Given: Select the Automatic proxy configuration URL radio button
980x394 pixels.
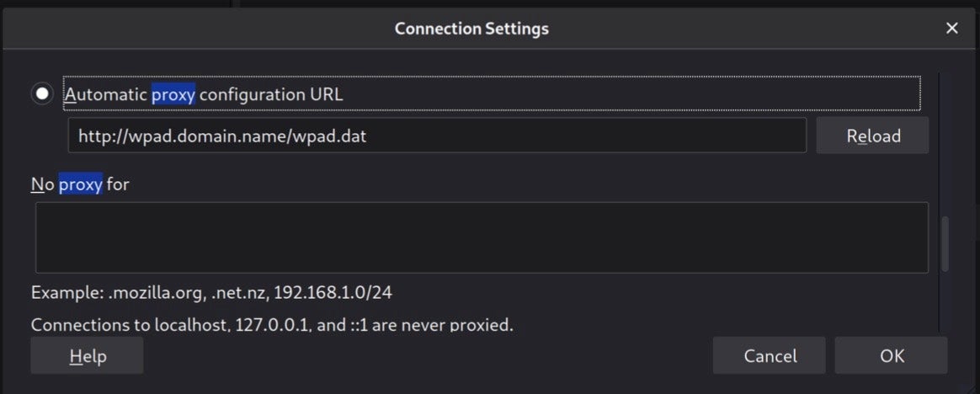Looking at the screenshot, I should click(42, 93).
